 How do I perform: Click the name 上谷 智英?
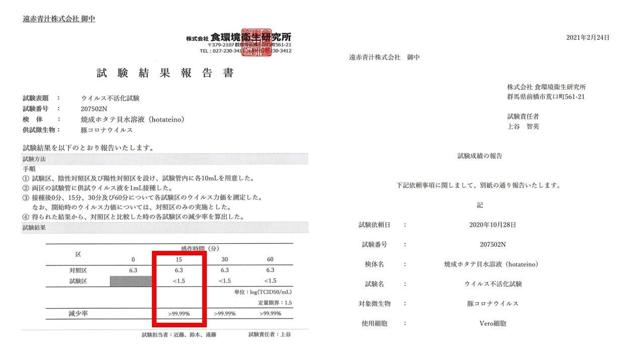point(523,127)
